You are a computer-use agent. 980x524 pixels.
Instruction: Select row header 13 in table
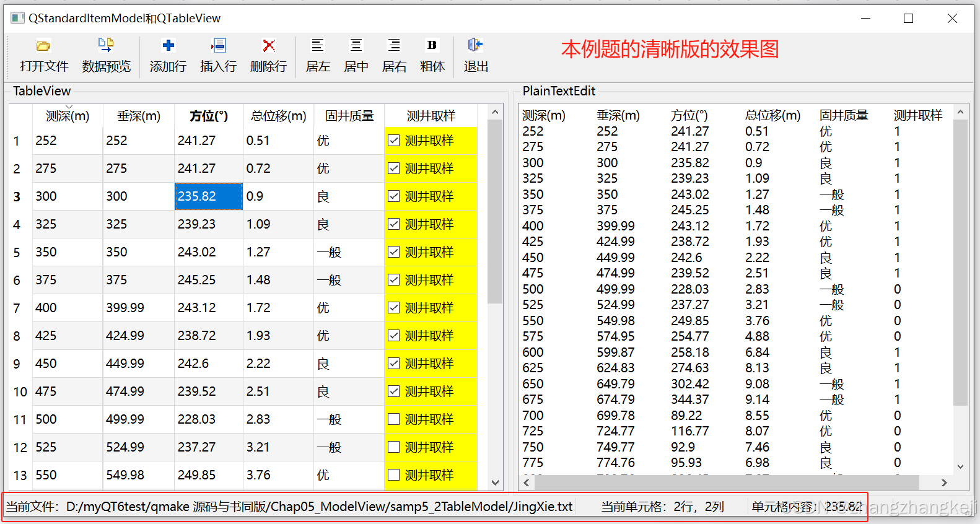[x=20, y=475]
